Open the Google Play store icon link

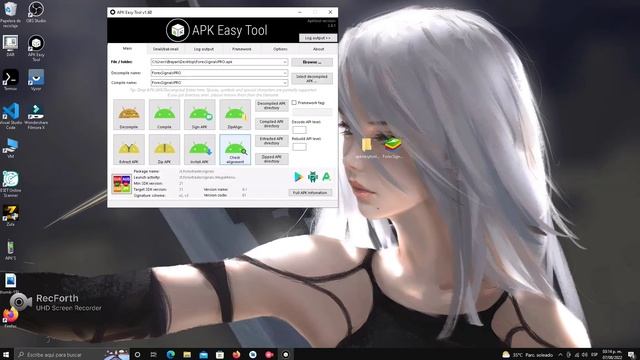(298, 177)
